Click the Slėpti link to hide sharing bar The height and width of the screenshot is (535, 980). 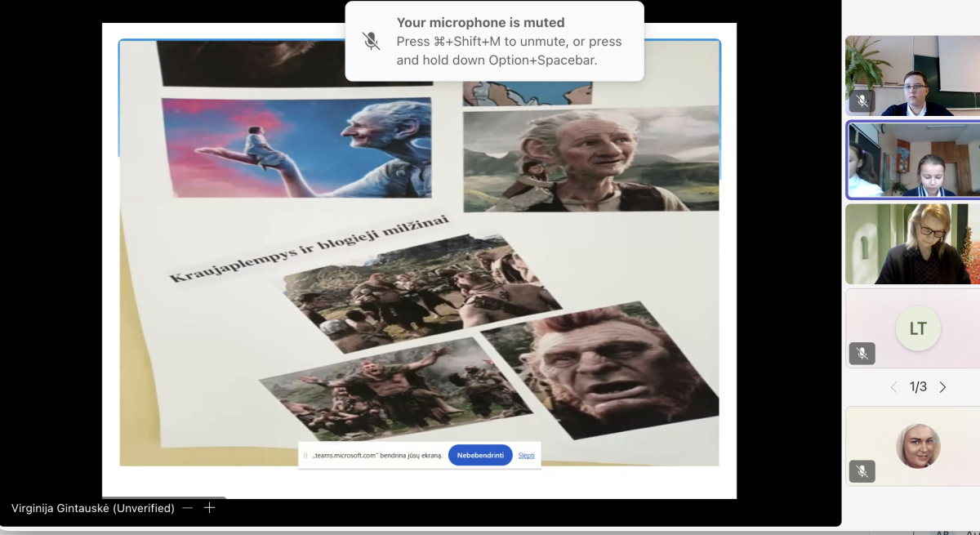(x=527, y=455)
